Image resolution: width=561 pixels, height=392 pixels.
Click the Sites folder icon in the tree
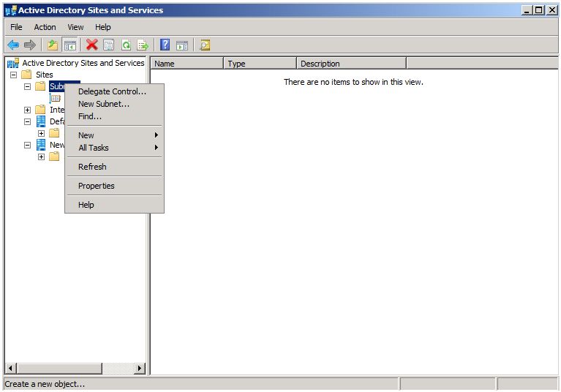click(x=26, y=75)
